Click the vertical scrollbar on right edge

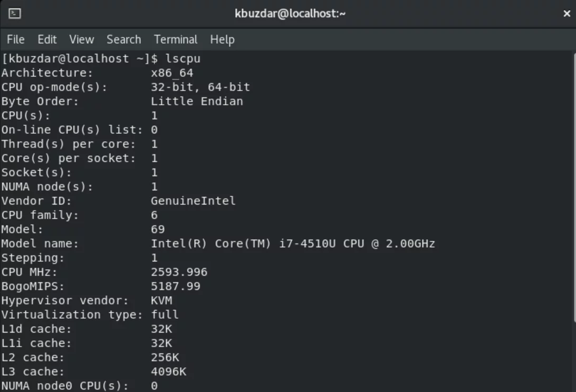(574, 220)
